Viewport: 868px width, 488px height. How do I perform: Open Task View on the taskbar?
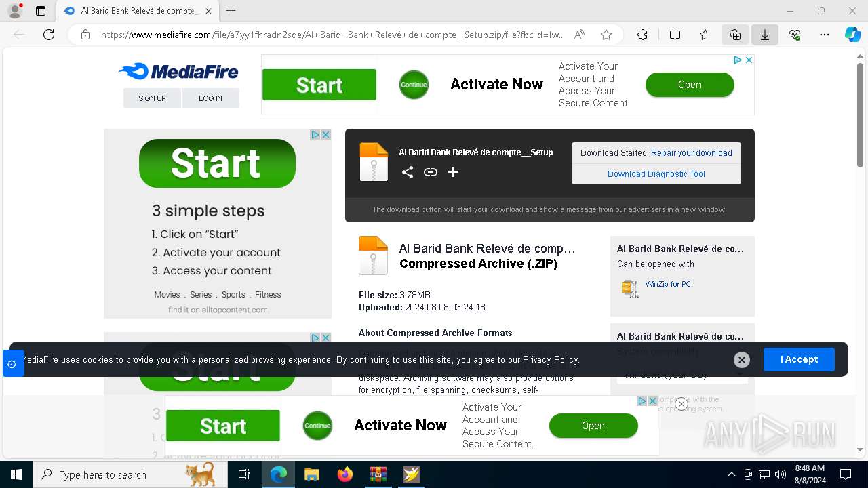[244, 474]
